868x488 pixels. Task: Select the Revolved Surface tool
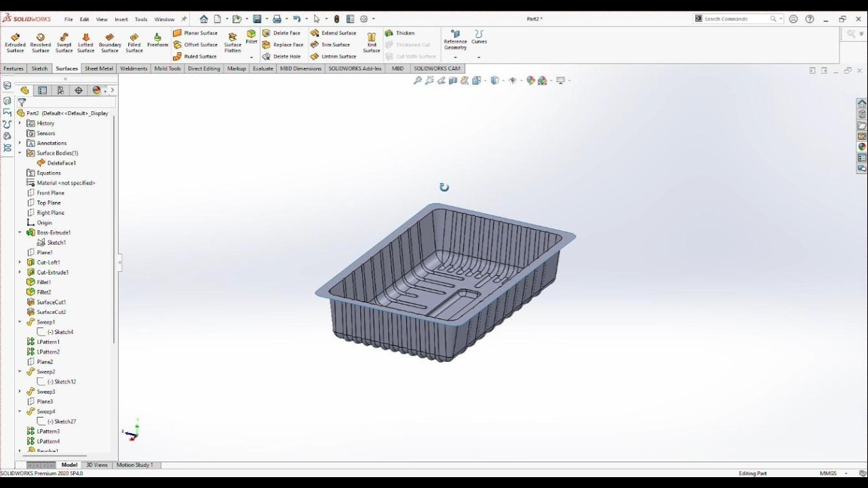click(40, 42)
